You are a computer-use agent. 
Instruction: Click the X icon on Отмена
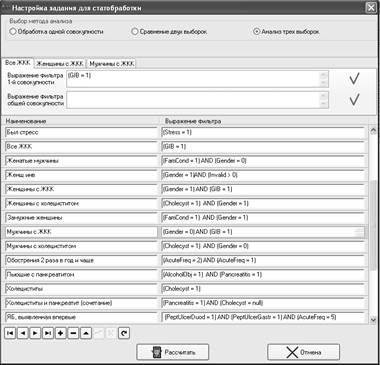292,352
